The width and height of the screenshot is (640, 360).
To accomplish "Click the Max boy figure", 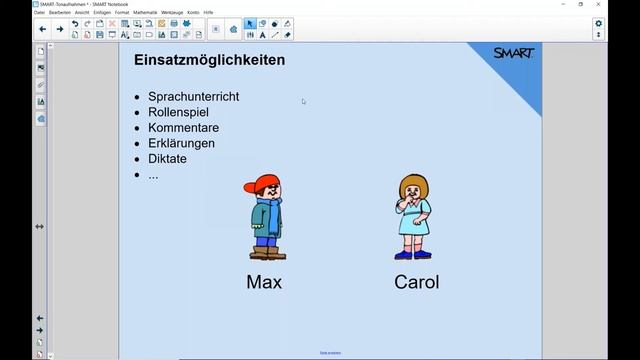I will (265, 217).
